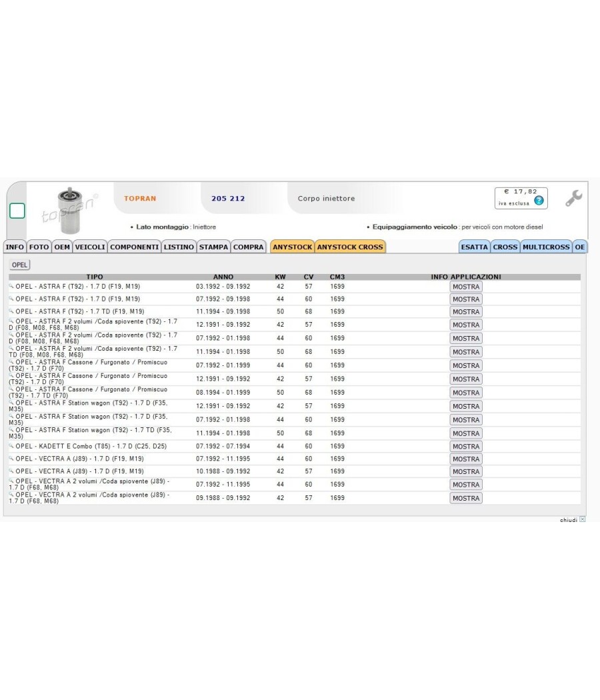This screenshot has width=600, height=700.
Task: Click magnifier for ASTRA F 2 volumi TD row
Action: [x=11, y=348]
